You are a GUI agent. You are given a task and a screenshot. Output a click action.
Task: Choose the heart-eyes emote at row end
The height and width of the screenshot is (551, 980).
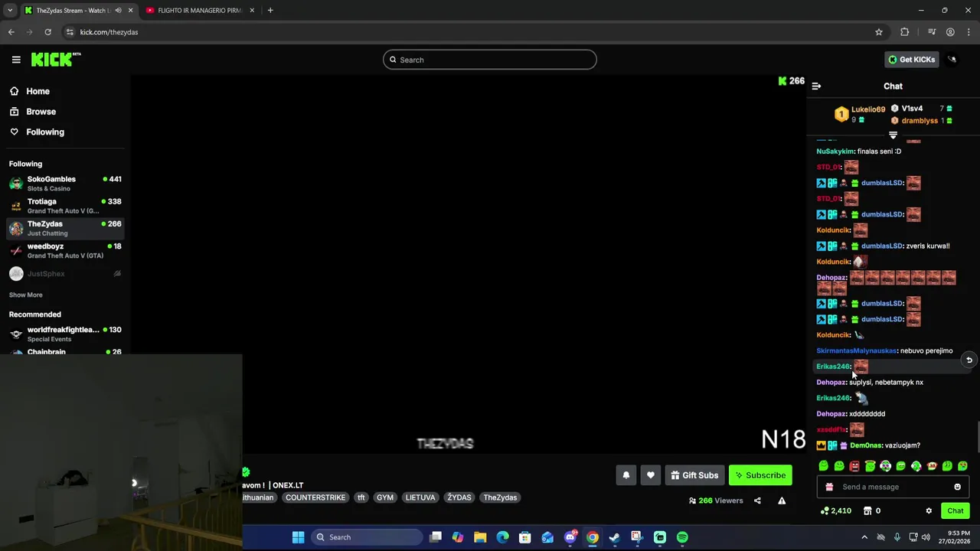pyautogui.click(x=962, y=466)
